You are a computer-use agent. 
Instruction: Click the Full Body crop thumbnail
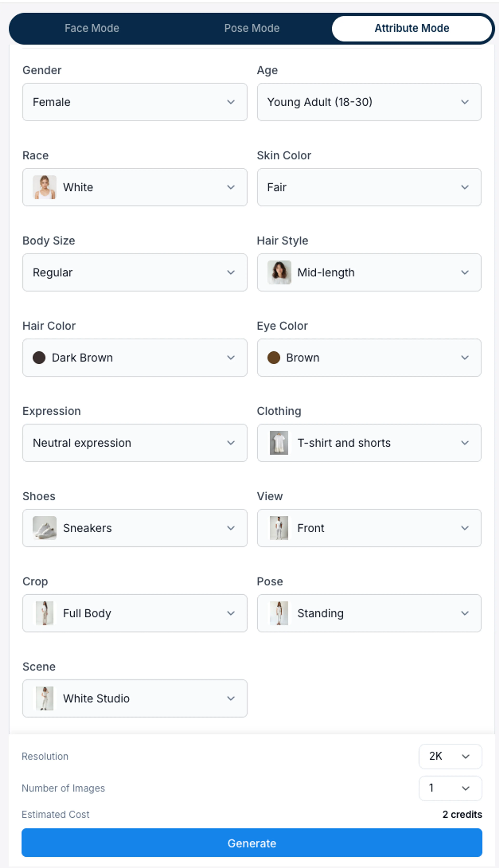pos(45,613)
